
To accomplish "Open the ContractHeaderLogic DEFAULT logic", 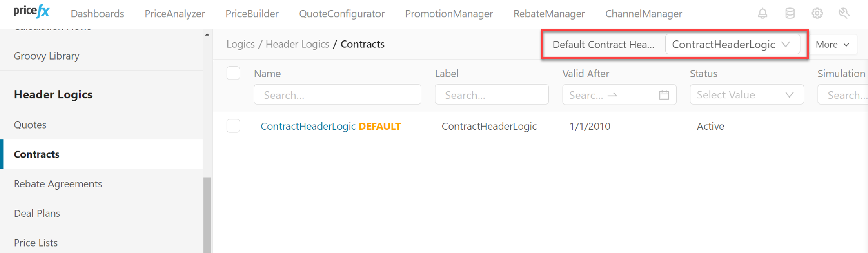I will click(308, 126).
